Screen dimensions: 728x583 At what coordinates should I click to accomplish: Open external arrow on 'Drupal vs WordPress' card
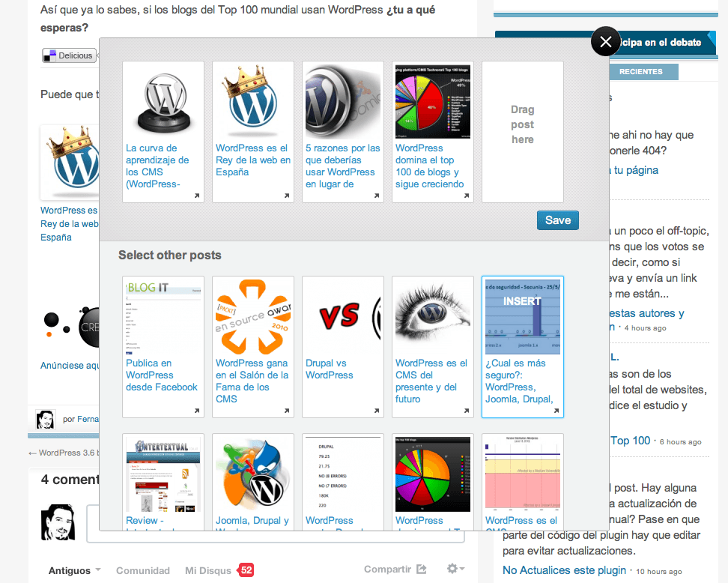(x=377, y=411)
